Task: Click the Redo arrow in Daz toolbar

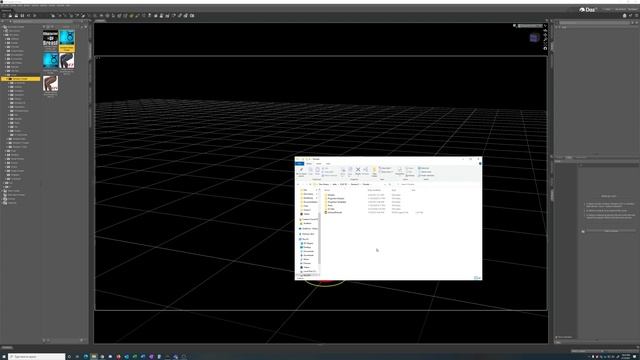Action: 35,16
